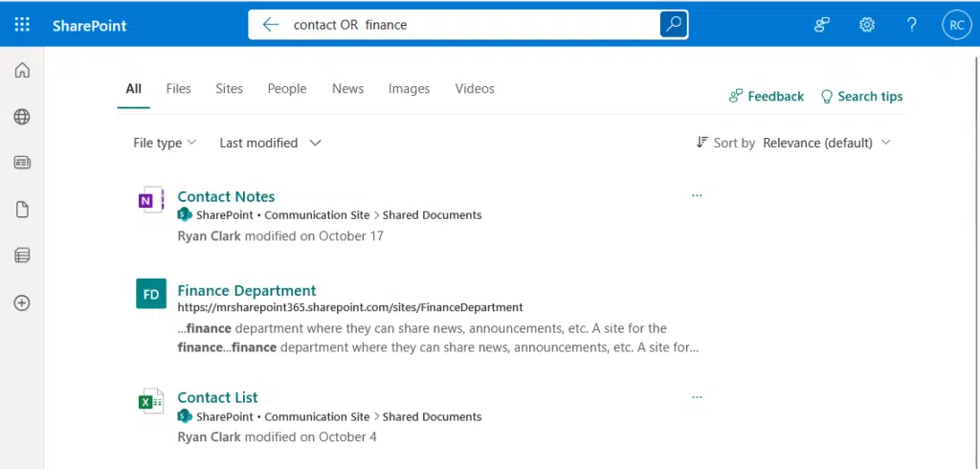Click Shared Documents under Contact Notes
Screen dimensions: 980x469
click(x=432, y=215)
